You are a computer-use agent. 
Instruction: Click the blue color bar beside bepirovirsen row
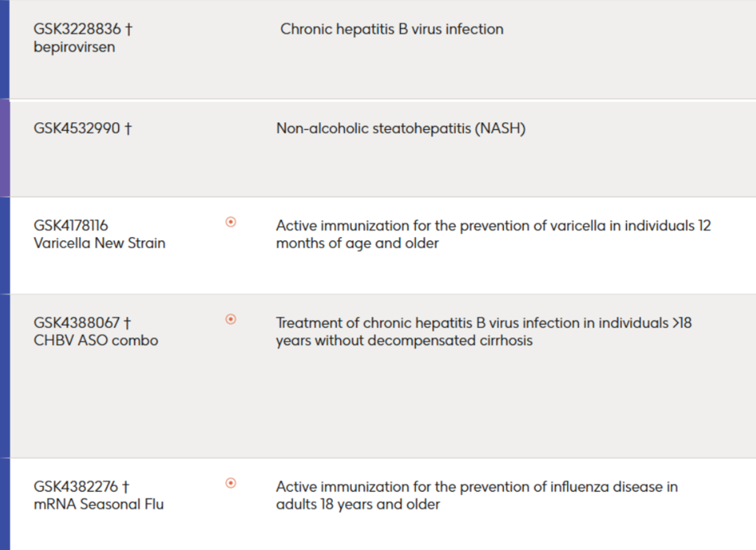[5, 49]
